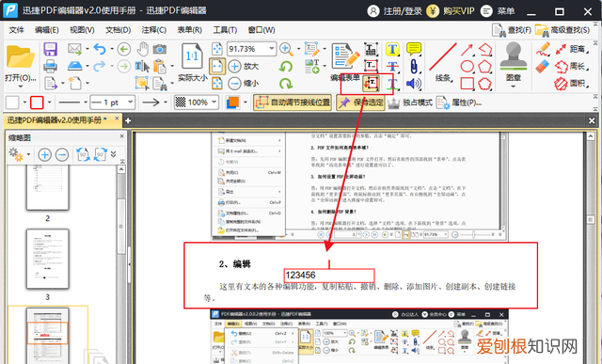Click the red stroke color swatch

[37, 103]
